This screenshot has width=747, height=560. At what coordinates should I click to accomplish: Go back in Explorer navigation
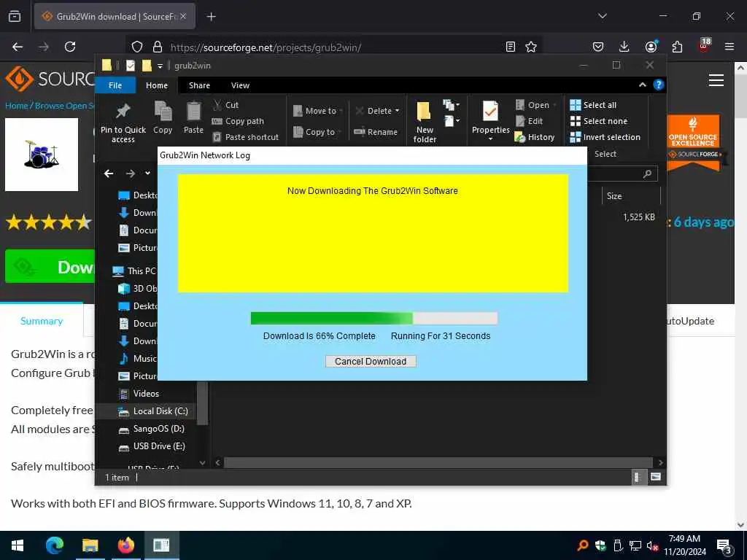[x=109, y=174]
